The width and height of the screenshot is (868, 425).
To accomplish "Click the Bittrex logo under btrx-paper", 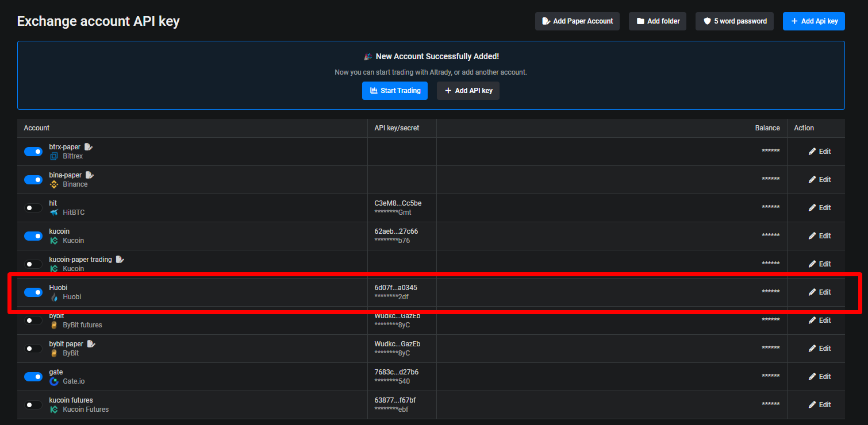I will [x=54, y=156].
